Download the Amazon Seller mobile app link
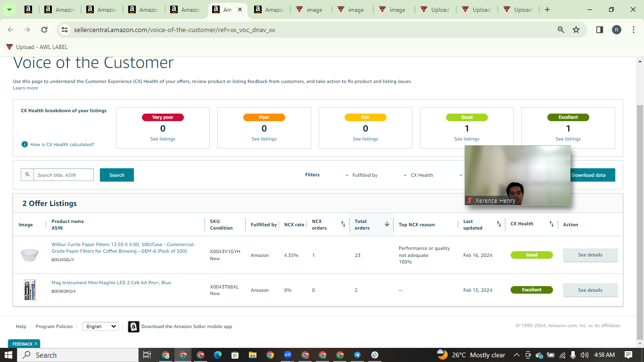This screenshot has width=644, height=362. 187,326
